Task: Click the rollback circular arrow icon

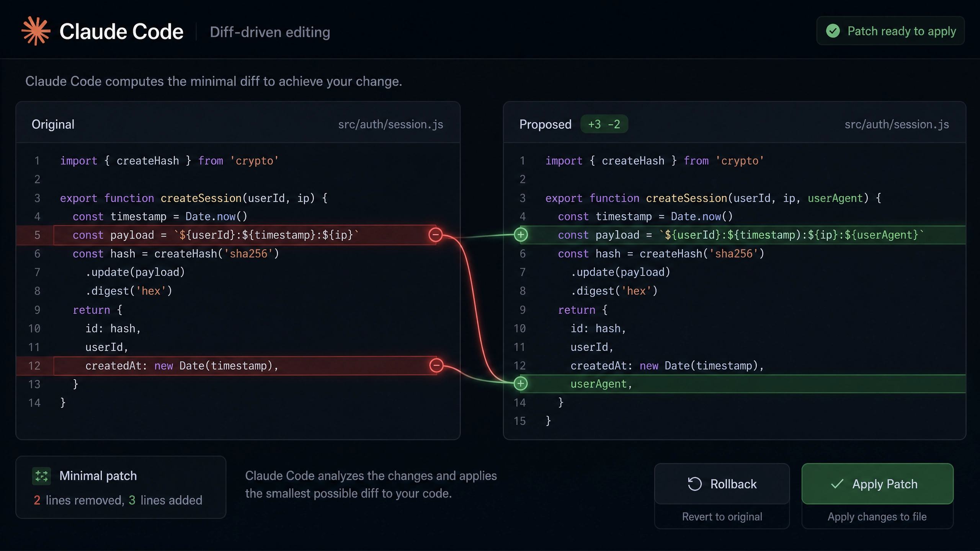Action: [x=694, y=484]
